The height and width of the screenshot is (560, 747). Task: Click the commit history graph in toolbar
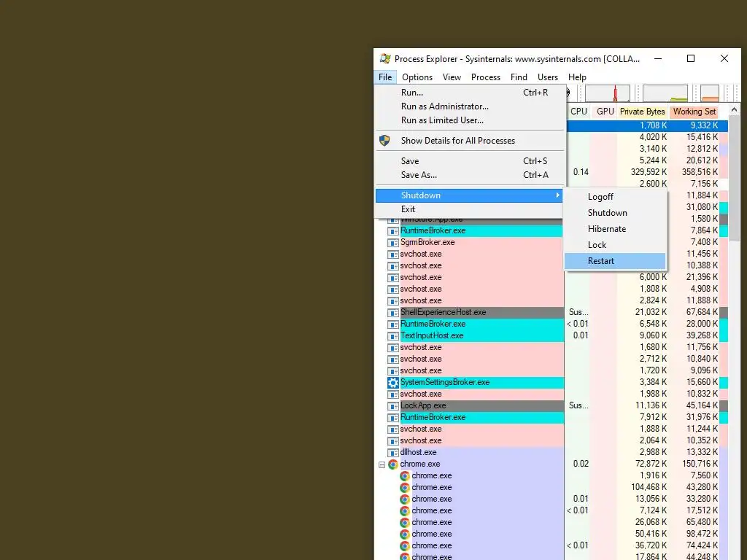(665, 93)
